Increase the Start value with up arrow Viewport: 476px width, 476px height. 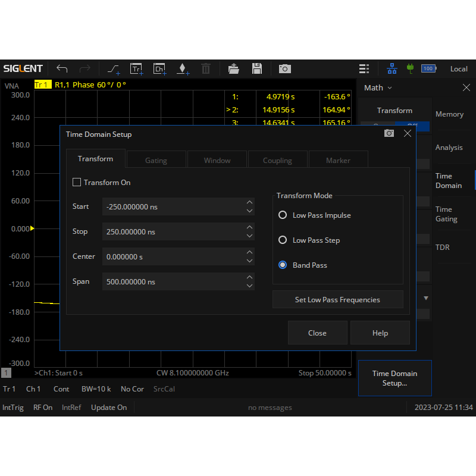click(249, 202)
